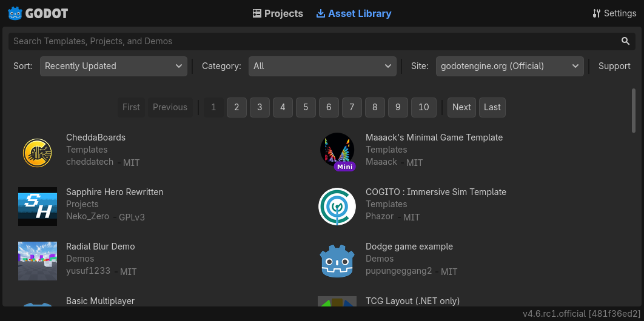Viewport: 644px width, 321px height.
Task: Open the Radial Blur Demo thumbnail
Action: click(38, 261)
